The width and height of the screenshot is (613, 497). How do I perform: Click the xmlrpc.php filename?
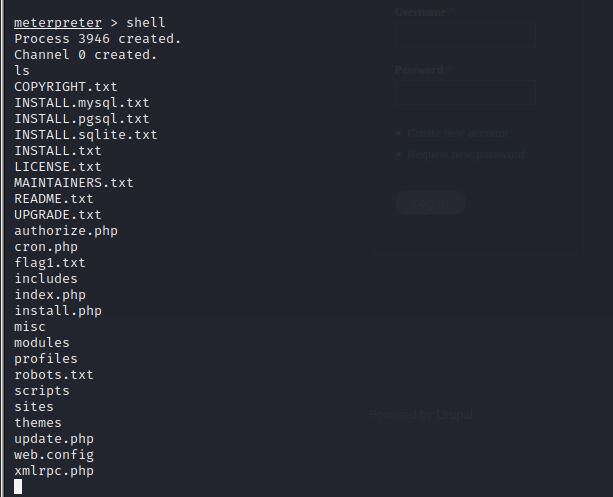[x=53, y=471]
